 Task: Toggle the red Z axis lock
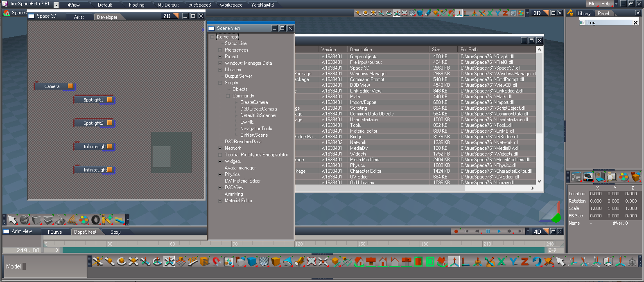[525, 261]
